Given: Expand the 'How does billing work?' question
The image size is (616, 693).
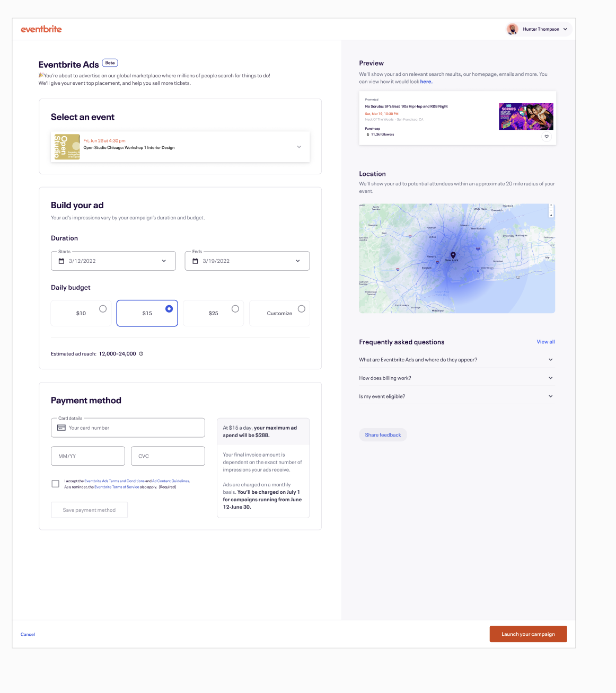Looking at the screenshot, I should 550,378.
